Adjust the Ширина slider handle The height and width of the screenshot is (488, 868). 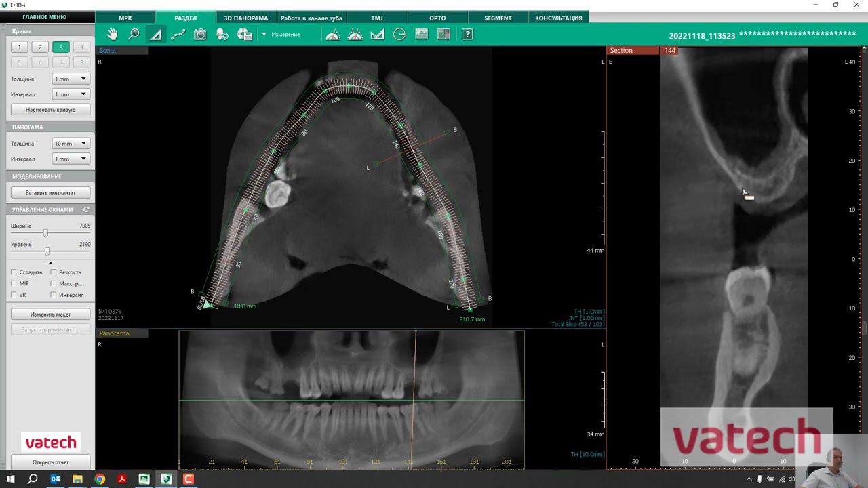point(45,233)
